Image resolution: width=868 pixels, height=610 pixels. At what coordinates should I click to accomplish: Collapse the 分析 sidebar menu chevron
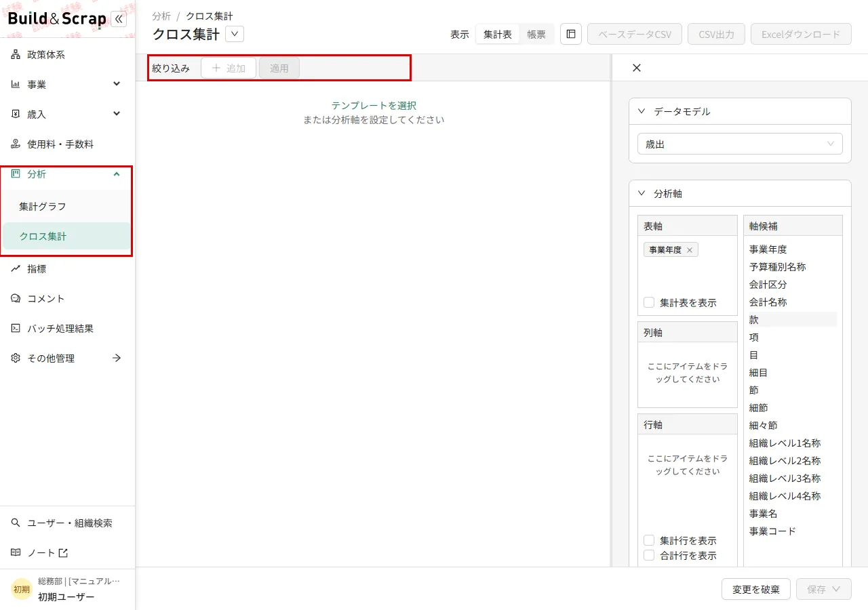coord(117,174)
